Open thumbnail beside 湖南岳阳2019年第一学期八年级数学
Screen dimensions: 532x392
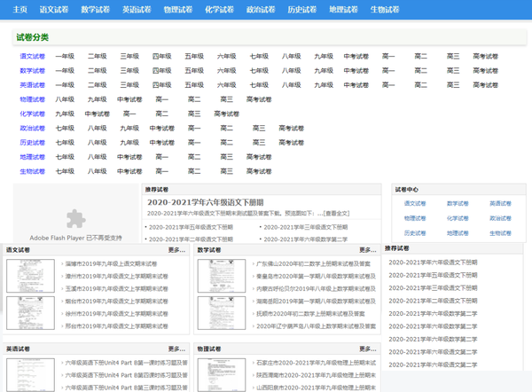pos(222,313)
